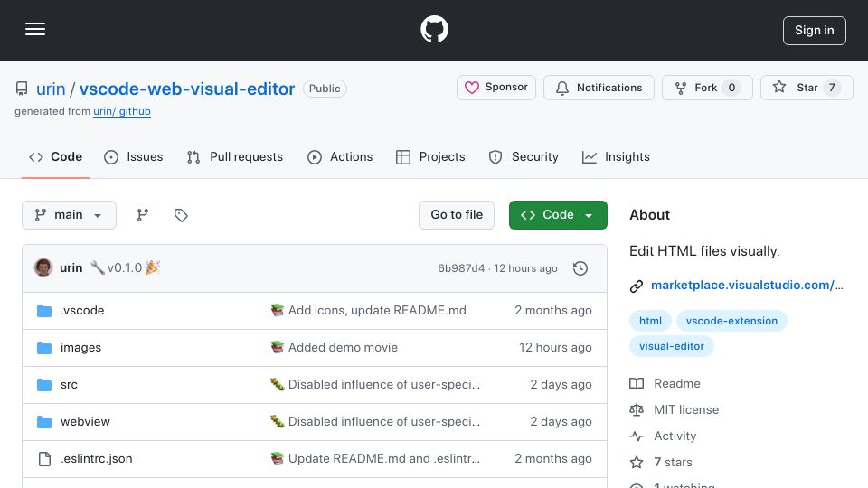Open the marketplace.visualstudio.com link
The height and width of the screenshot is (488, 868).
click(x=747, y=285)
